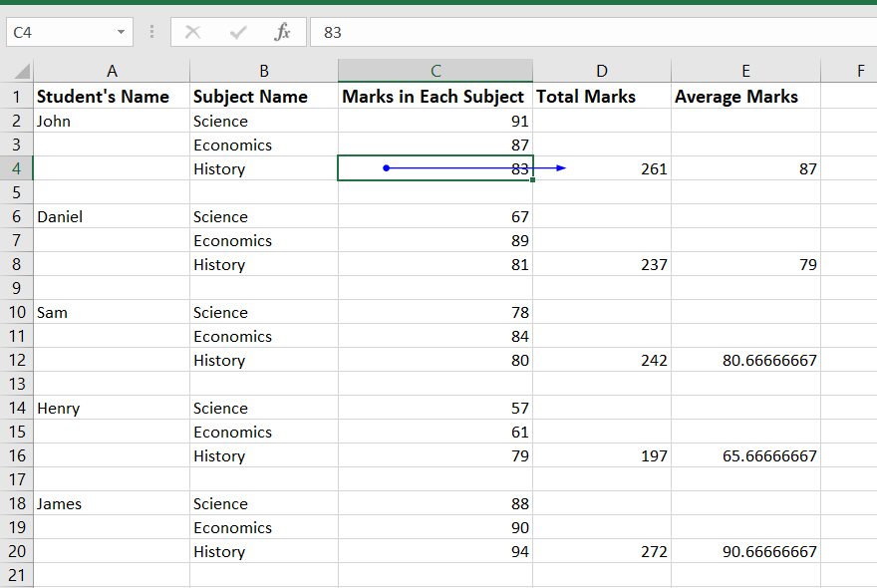
Task: Expand the Name Box dropdown arrow
Action: (121, 32)
